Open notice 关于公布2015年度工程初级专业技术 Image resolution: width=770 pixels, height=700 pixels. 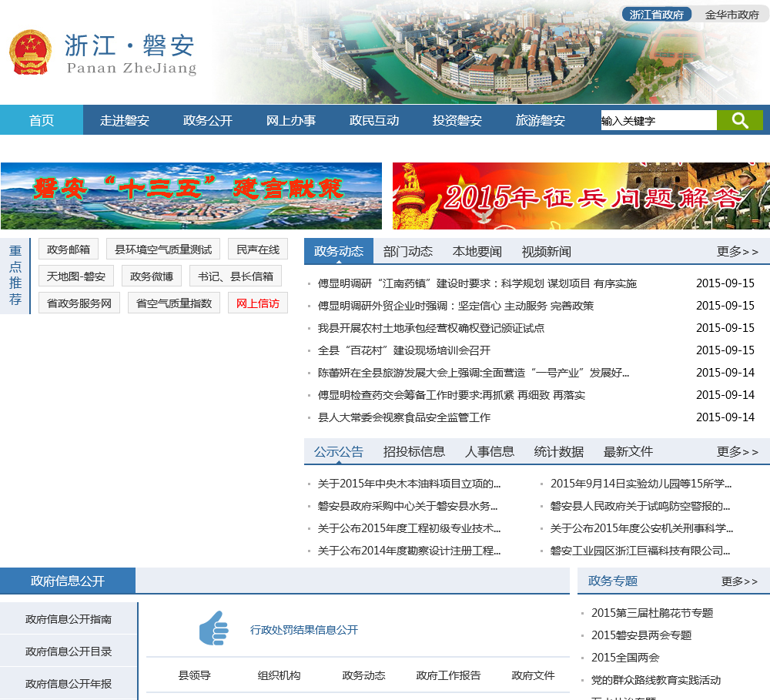point(409,528)
